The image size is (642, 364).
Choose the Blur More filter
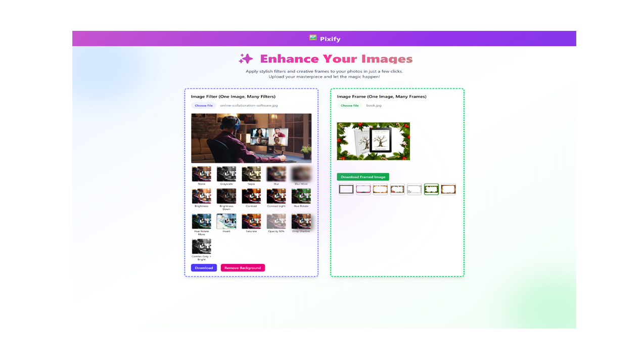coord(301,174)
